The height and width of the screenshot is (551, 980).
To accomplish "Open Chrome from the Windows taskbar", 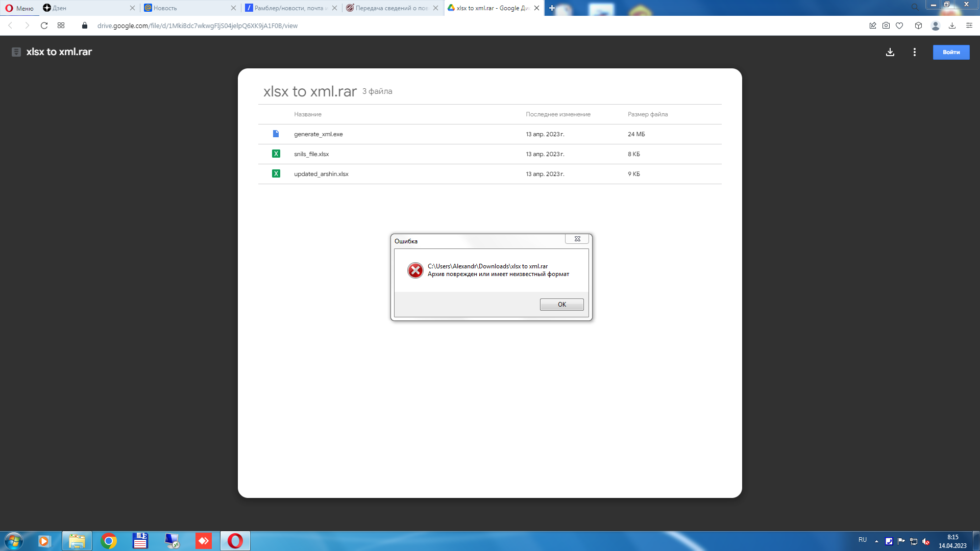I will tap(109, 541).
